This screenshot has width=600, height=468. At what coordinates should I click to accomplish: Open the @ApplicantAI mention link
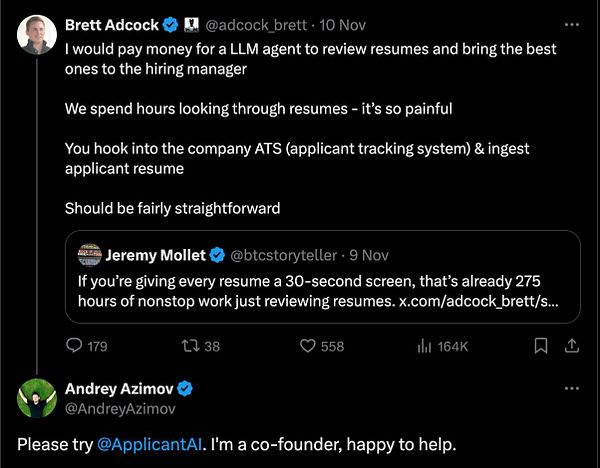pyautogui.click(x=149, y=445)
